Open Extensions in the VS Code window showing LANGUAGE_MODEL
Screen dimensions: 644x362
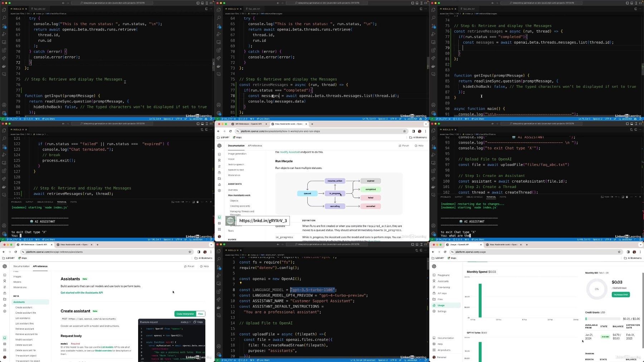pos(219,291)
